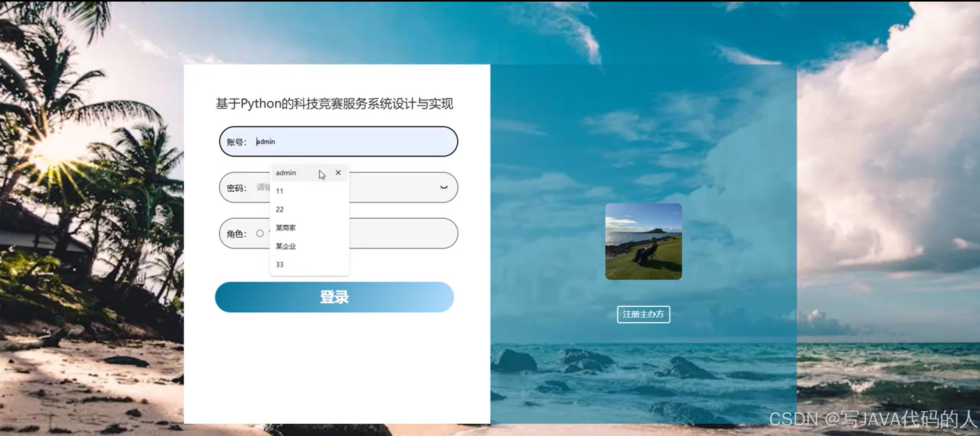Viewport: 980px width, 436px height.
Task: Select the first role radio button
Action: (260, 233)
